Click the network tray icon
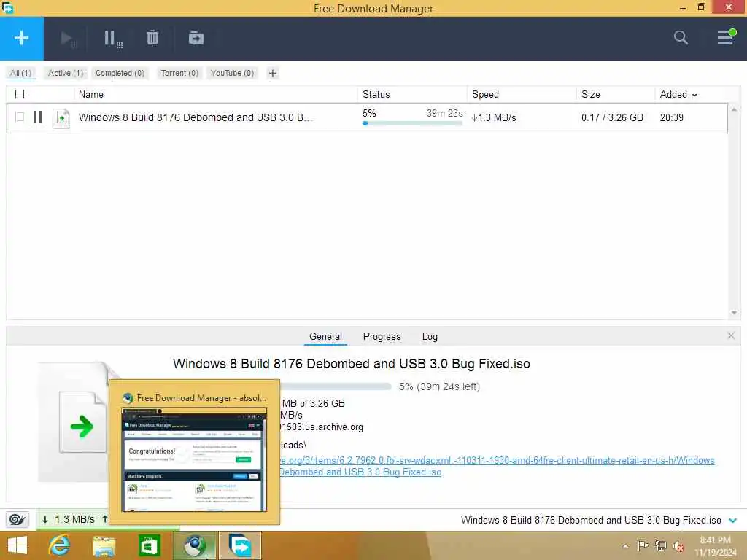Viewport: 747px width, 560px height. (x=660, y=545)
